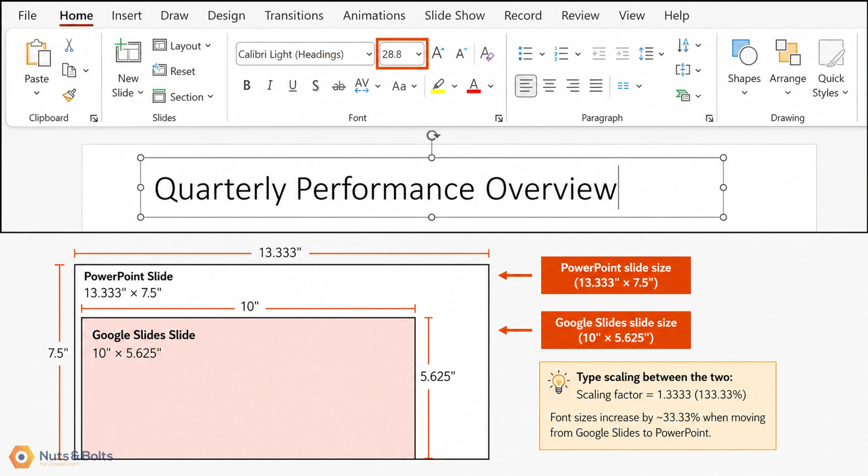Open the font size dropdown arrow

419,54
